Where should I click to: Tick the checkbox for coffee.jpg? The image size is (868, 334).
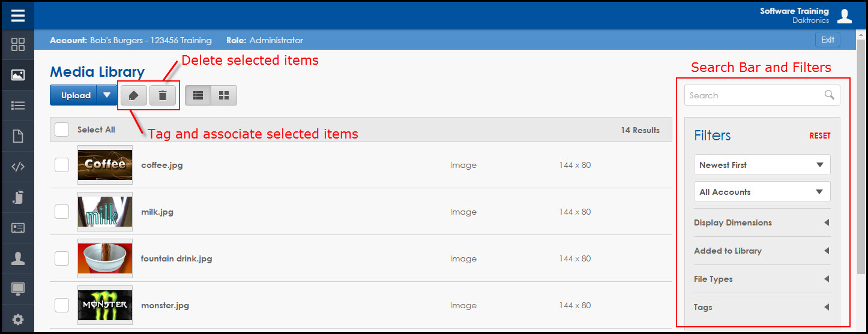(x=62, y=165)
